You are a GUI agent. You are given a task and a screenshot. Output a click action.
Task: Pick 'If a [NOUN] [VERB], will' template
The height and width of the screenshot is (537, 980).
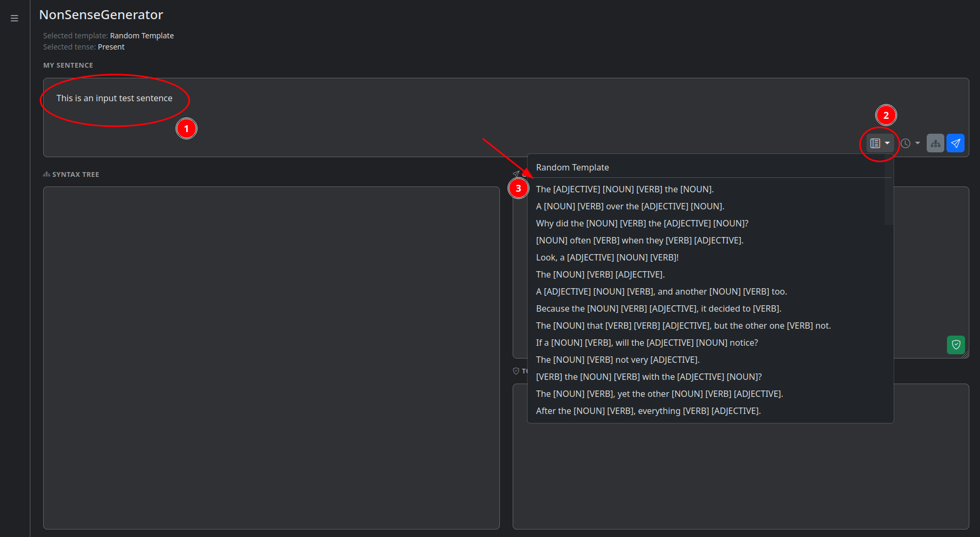pos(646,343)
